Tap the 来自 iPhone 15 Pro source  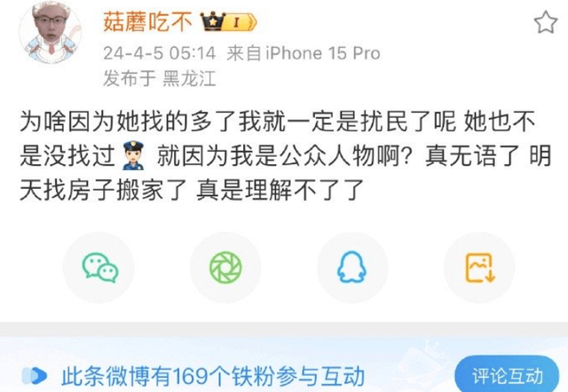pos(304,53)
